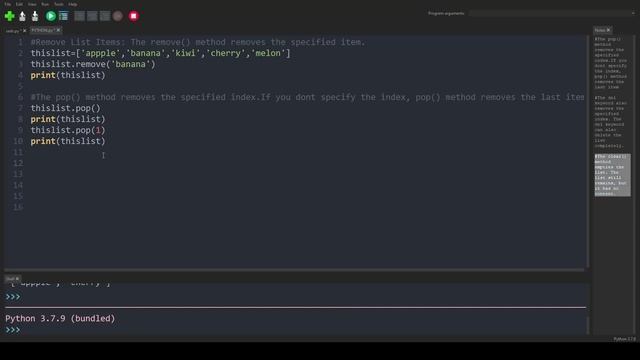
Task: Click the pop() method comment on line 6
Action: 307,97
